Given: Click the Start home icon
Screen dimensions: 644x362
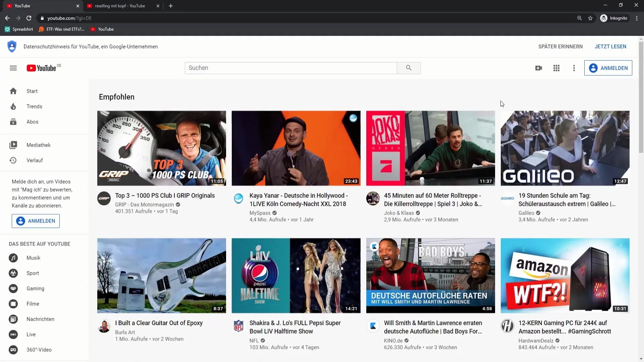Looking at the screenshot, I should tap(13, 91).
